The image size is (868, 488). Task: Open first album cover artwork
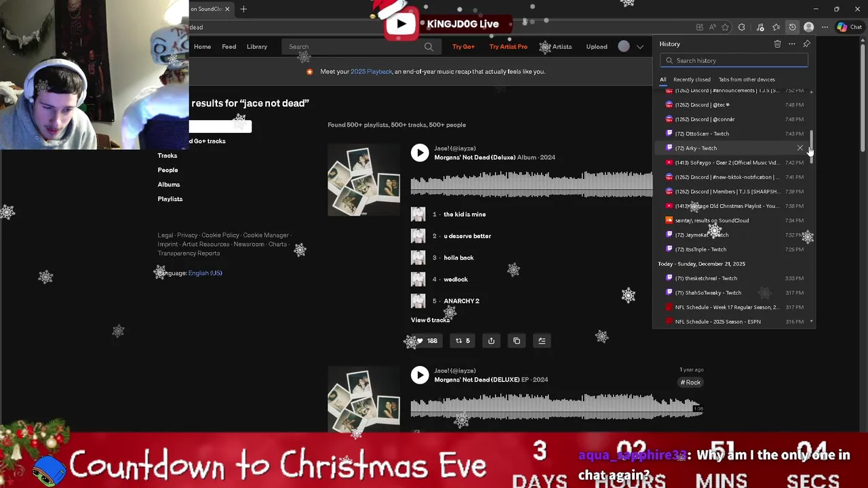tap(363, 180)
